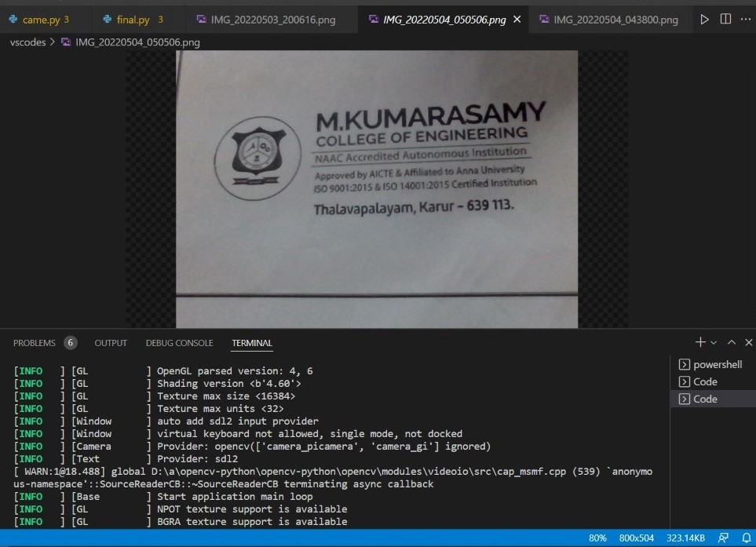Click the "SourceReaderCB terminating async callback" line
Screen dimensions: 756x547
223,484
